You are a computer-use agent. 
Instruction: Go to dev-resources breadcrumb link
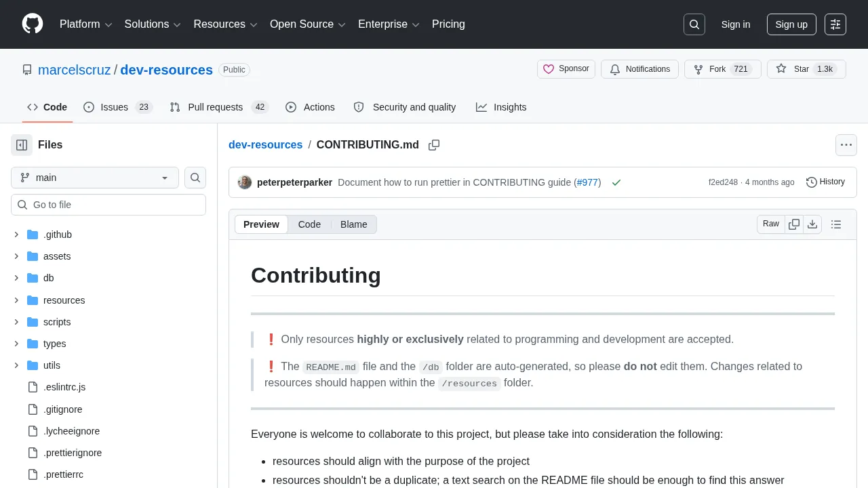click(x=266, y=145)
